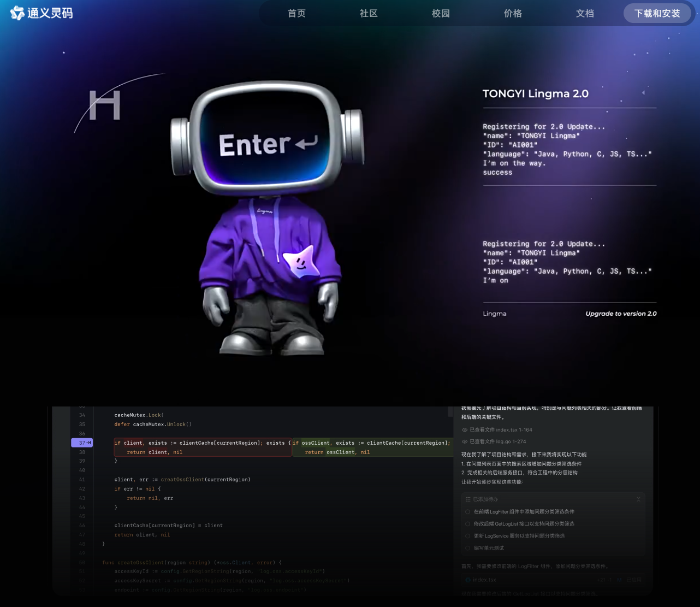The width and height of the screenshot is (700, 607).
Task: Click the list icon next to 已添加待办
Action: coord(468,499)
